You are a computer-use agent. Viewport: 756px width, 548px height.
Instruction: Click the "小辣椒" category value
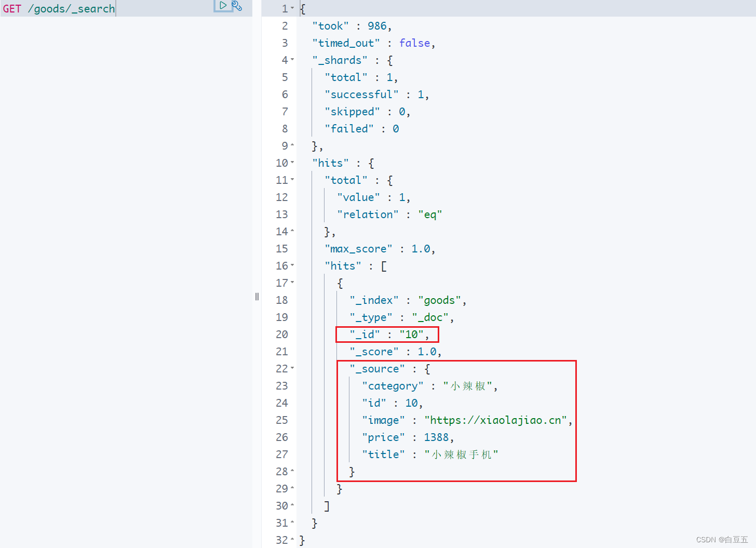(467, 386)
